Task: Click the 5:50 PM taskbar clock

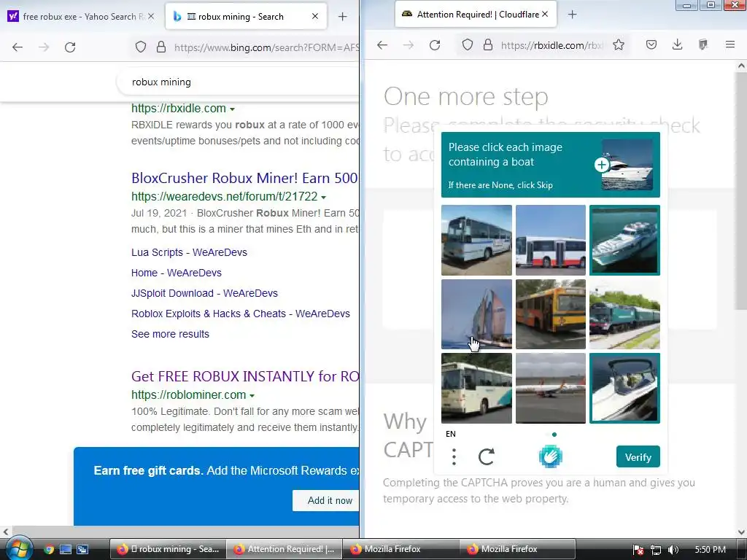Action: pyautogui.click(x=711, y=550)
